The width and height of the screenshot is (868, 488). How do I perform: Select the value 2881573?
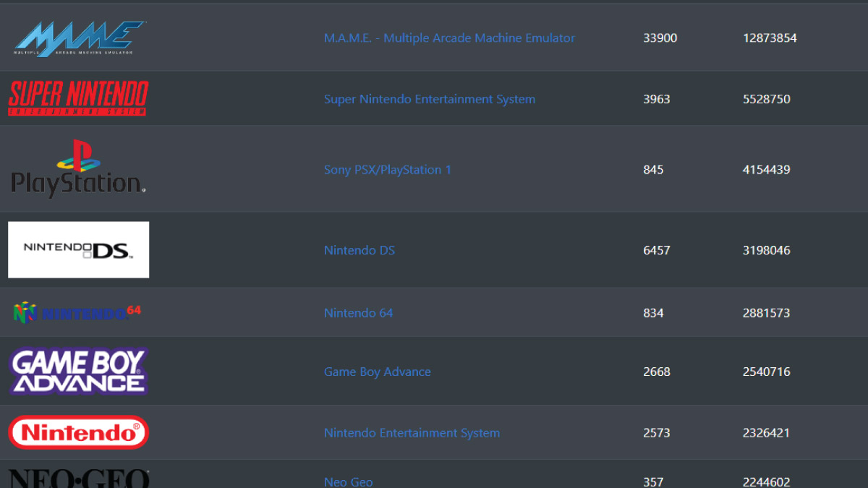tap(767, 313)
